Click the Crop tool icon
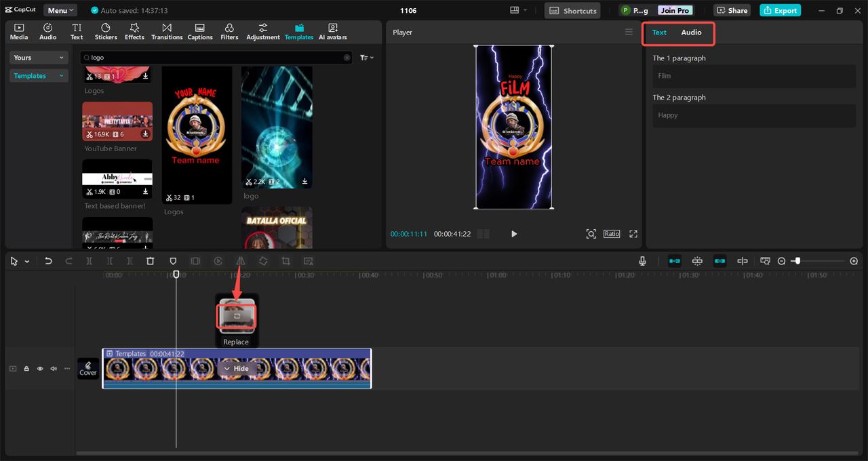Screen dimensions: 868x461 [285, 261]
